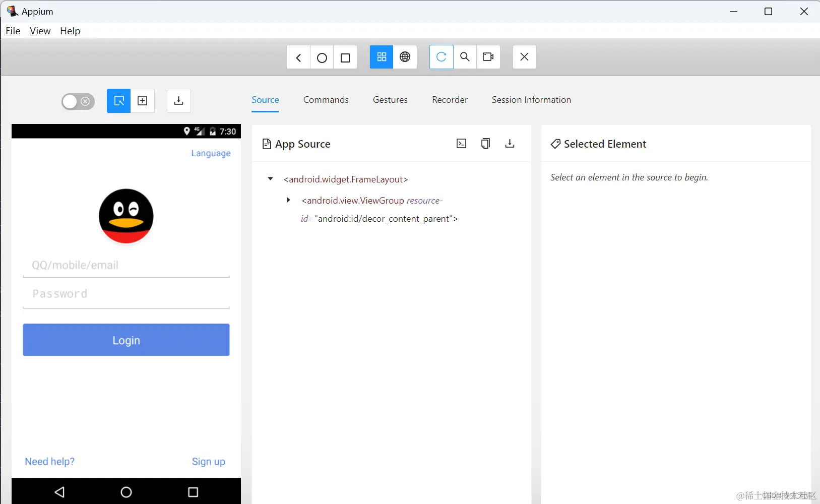Collapse the android.widget.FrameLayout node
820x504 pixels.
pos(271,179)
